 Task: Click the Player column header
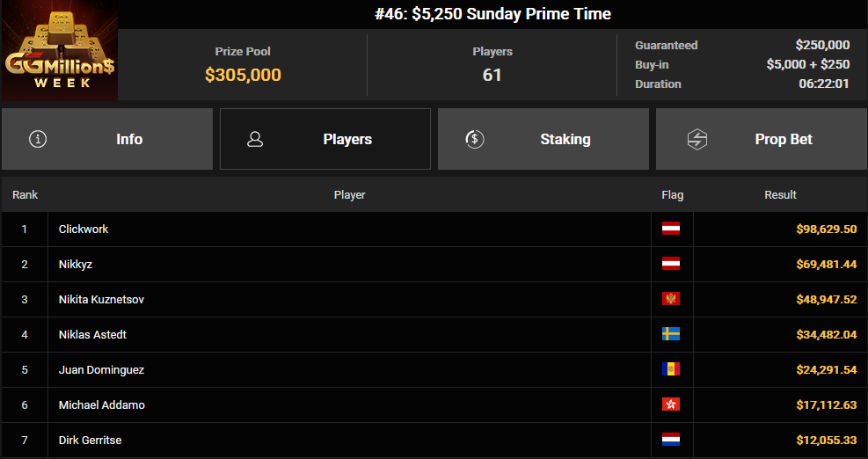point(349,194)
